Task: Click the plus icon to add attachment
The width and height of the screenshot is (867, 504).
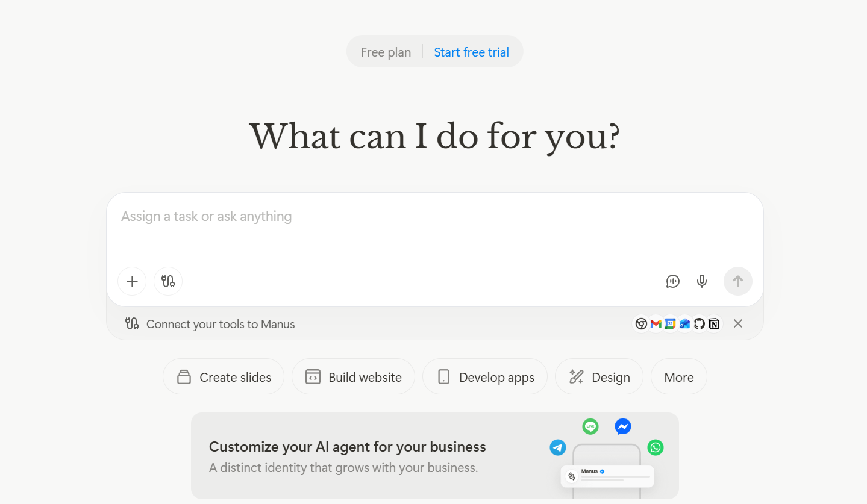Action: [x=132, y=281]
